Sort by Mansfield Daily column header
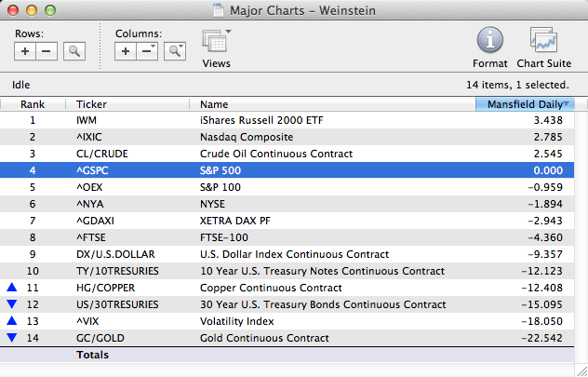 [x=524, y=104]
